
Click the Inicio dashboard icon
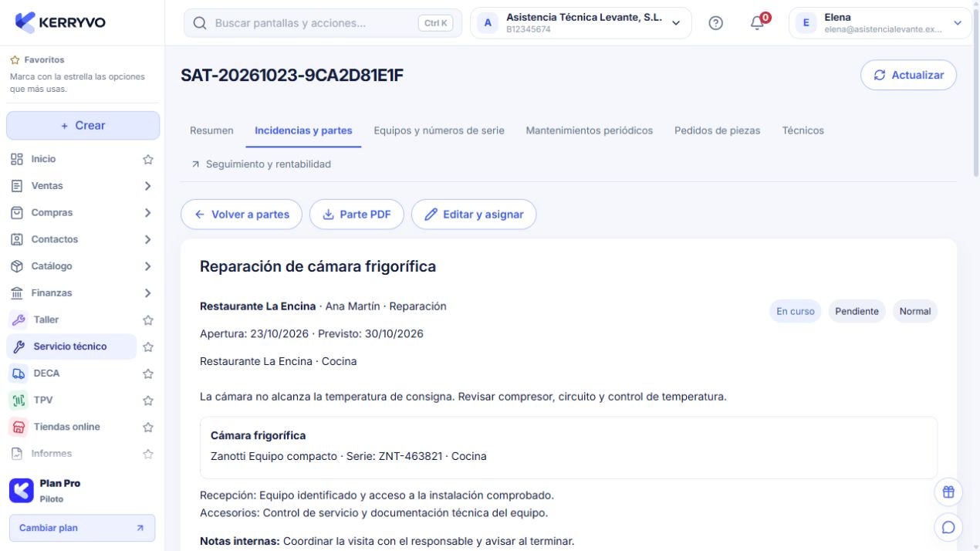[x=17, y=159]
